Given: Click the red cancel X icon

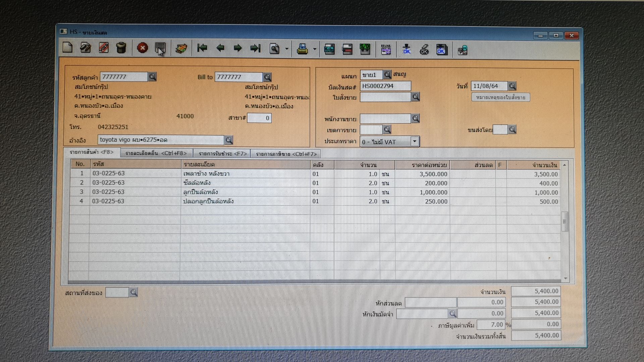Looking at the screenshot, I should (x=143, y=48).
